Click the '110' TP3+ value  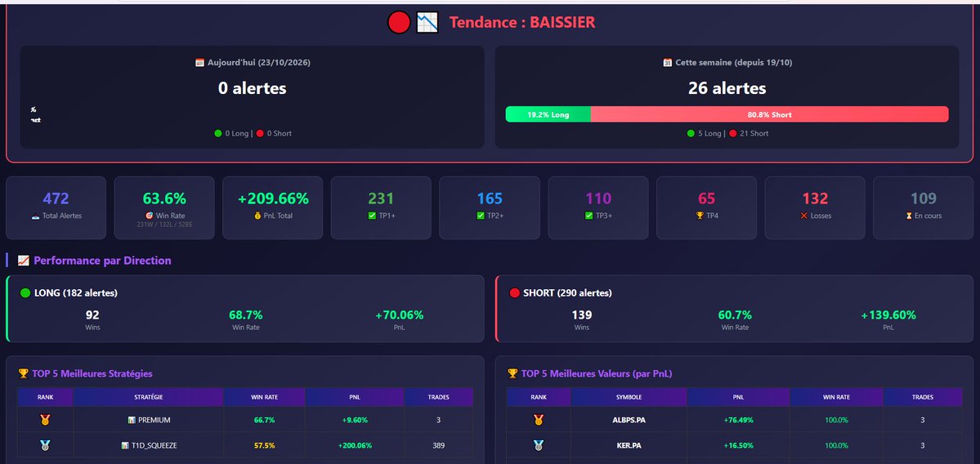(x=598, y=199)
